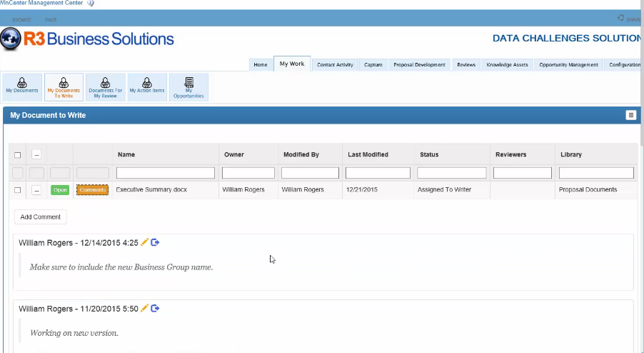Viewport: 644px width, 353px height.
Task: Click Executive Summary.docx file name
Action: (x=151, y=189)
